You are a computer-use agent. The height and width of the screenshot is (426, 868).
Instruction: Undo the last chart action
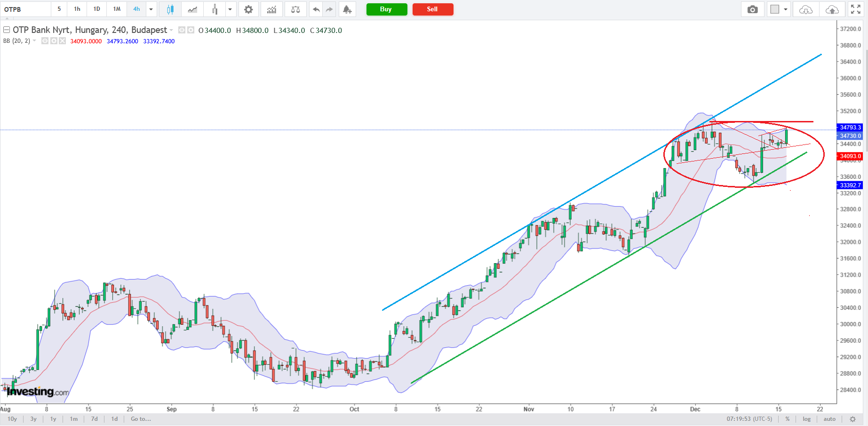pyautogui.click(x=316, y=9)
